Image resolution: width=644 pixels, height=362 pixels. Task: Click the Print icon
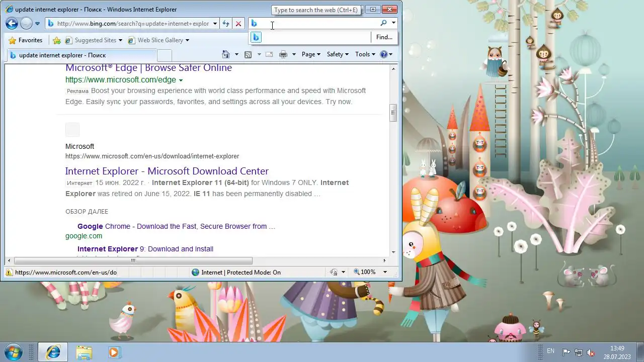coord(283,54)
